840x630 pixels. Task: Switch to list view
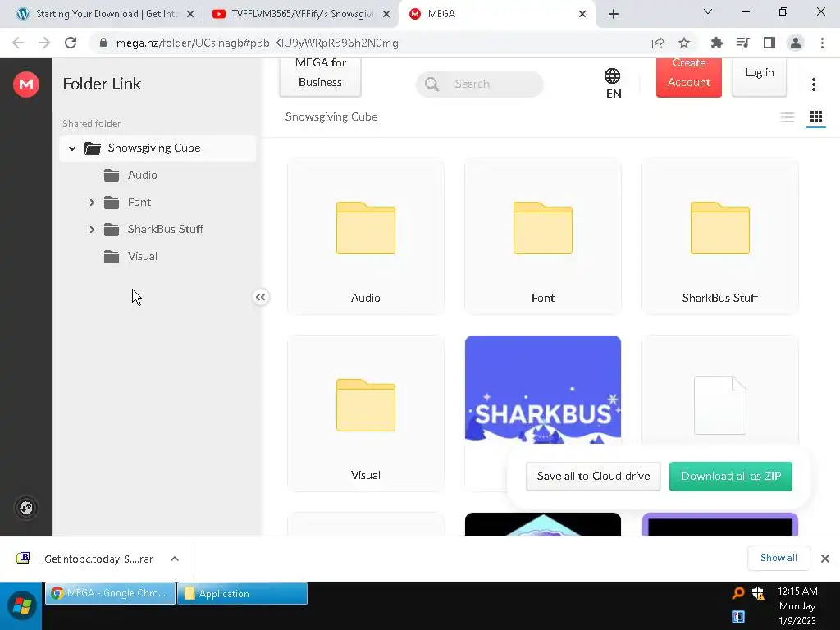(x=787, y=116)
